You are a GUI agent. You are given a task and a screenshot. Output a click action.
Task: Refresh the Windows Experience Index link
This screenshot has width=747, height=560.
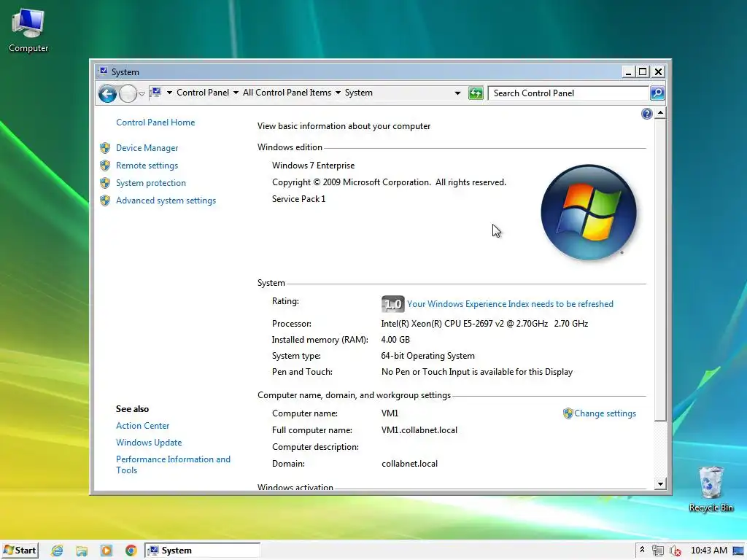pos(510,304)
